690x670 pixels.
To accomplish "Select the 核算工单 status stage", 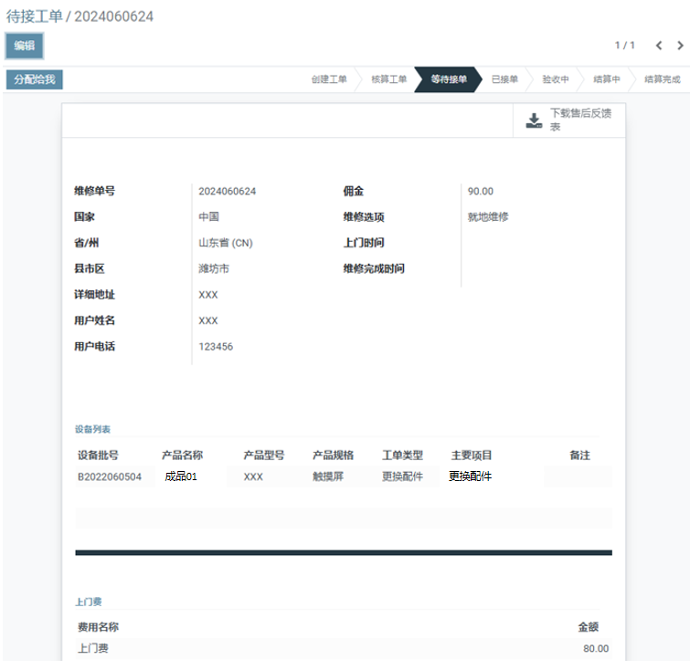I will point(388,80).
